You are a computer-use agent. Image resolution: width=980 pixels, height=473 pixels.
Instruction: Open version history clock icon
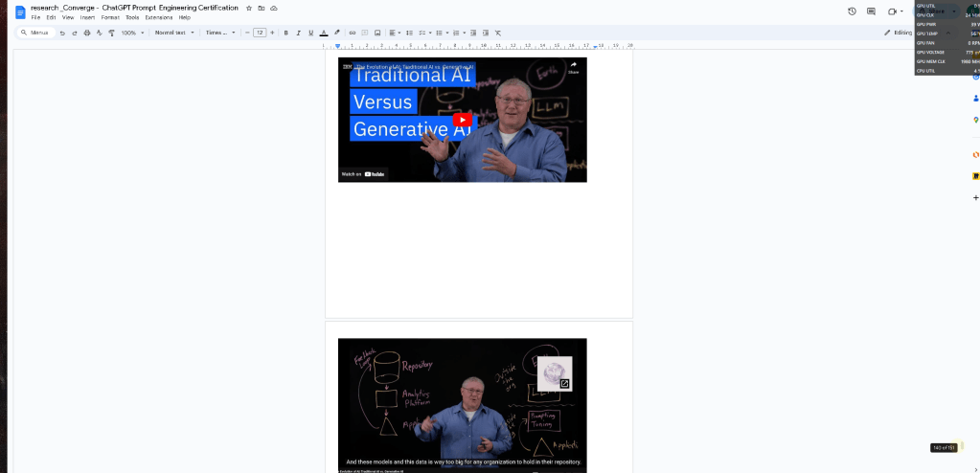click(852, 11)
